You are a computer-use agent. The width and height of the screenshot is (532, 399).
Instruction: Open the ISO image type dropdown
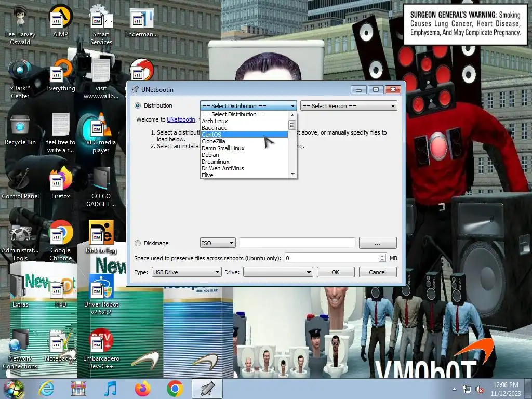point(218,243)
